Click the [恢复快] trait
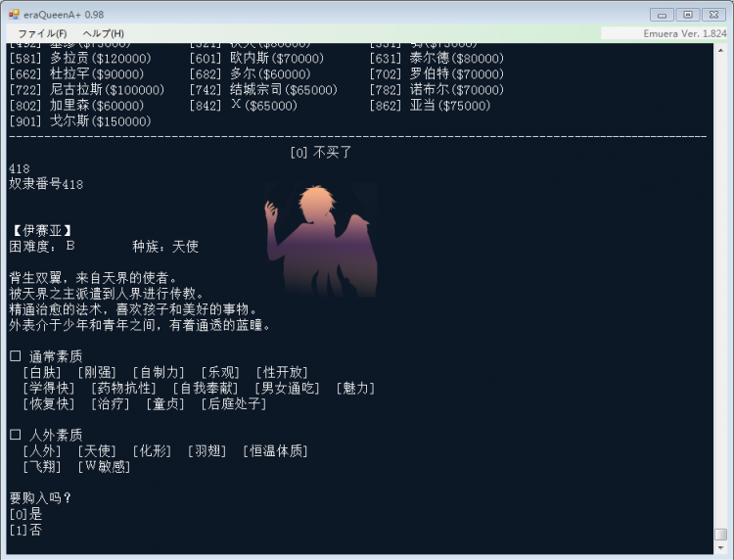 [49, 404]
